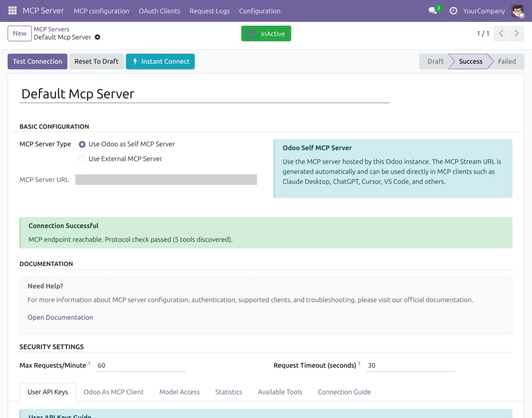Switch to the Connection Guide tab
This screenshot has width=532, height=418.
pyautogui.click(x=344, y=392)
